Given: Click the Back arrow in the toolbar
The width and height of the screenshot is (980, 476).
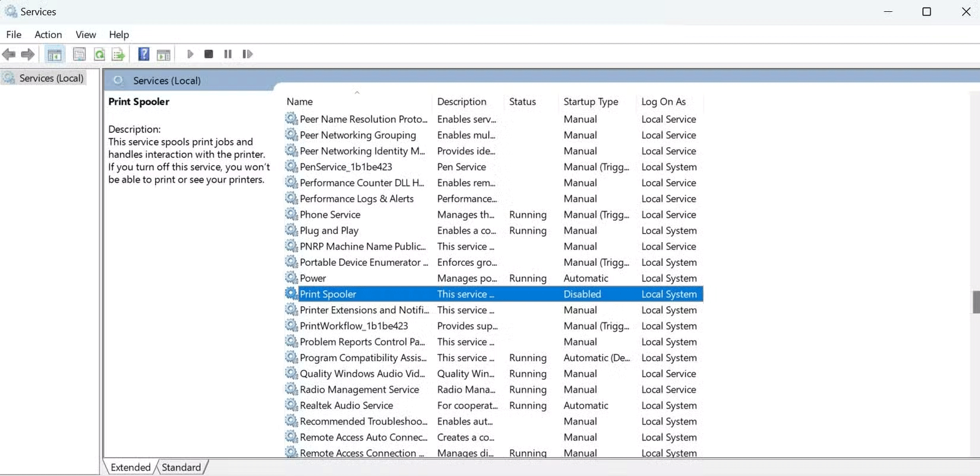Looking at the screenshot, I should [9, 55].
